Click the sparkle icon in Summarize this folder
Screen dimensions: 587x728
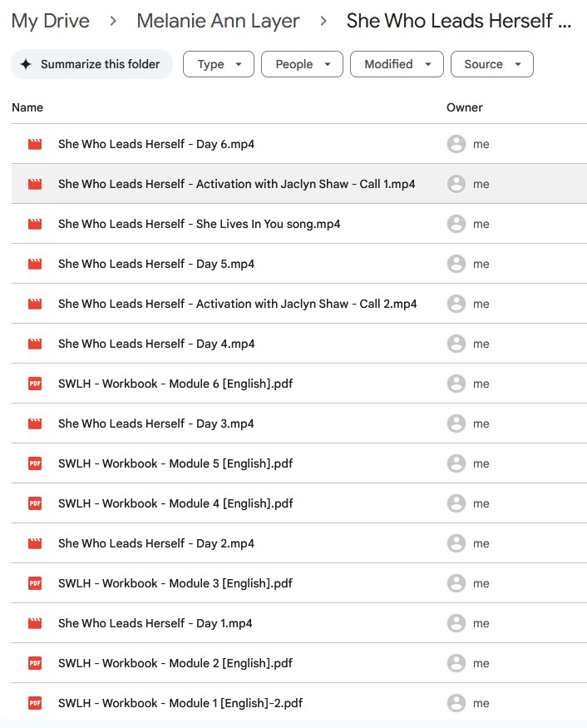point(26,64)
